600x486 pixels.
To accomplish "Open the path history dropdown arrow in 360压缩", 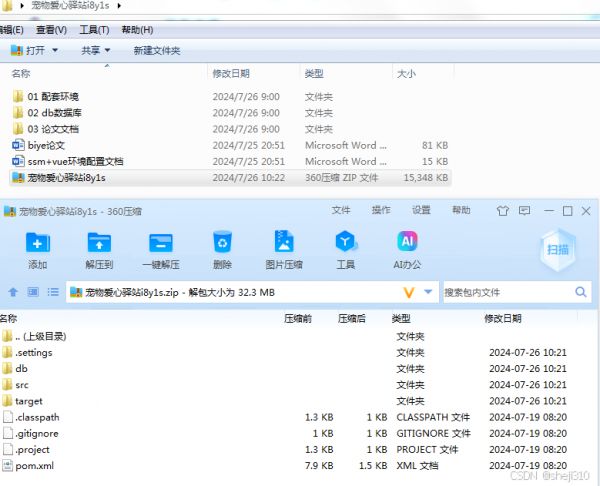I will tap(428, 292).
